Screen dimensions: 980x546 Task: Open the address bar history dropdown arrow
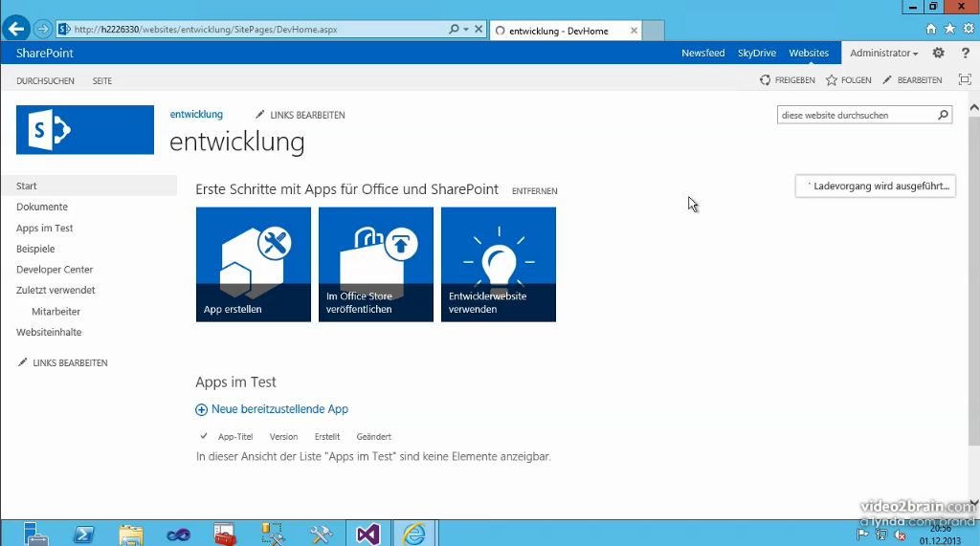click(466, 30)
